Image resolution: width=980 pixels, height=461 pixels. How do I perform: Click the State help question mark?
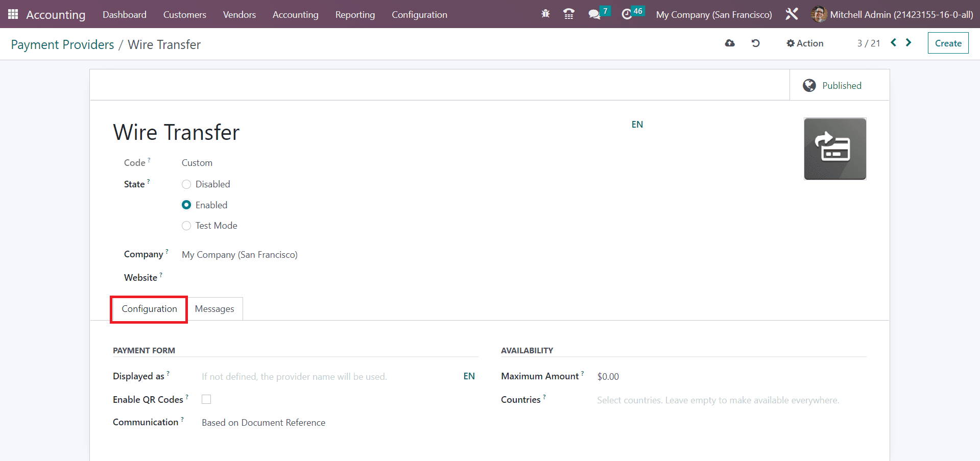click(149, 181)
